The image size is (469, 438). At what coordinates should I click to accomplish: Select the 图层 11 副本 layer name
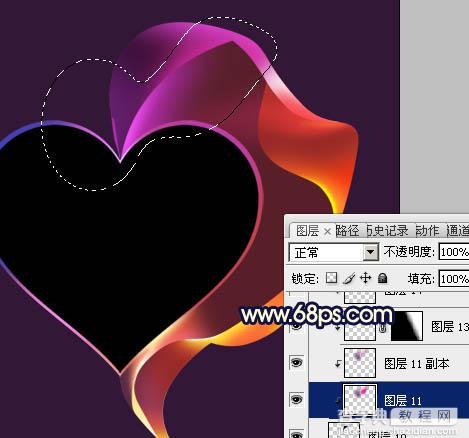pyautogui.click(x=417, y=363)
